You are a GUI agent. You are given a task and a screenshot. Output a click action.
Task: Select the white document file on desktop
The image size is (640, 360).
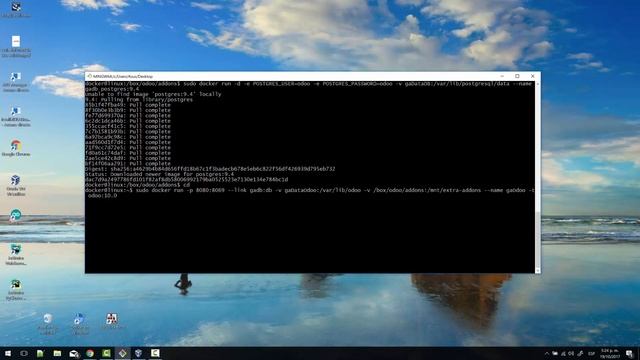point(16,46)
